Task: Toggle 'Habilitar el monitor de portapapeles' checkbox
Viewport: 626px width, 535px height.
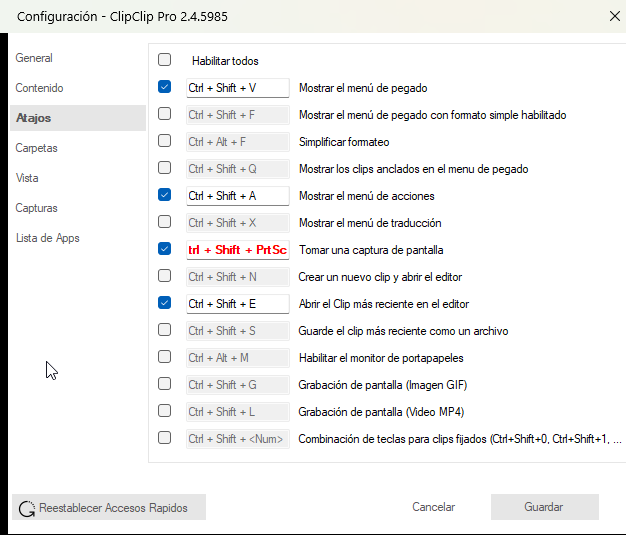Action: coord(165,357)
